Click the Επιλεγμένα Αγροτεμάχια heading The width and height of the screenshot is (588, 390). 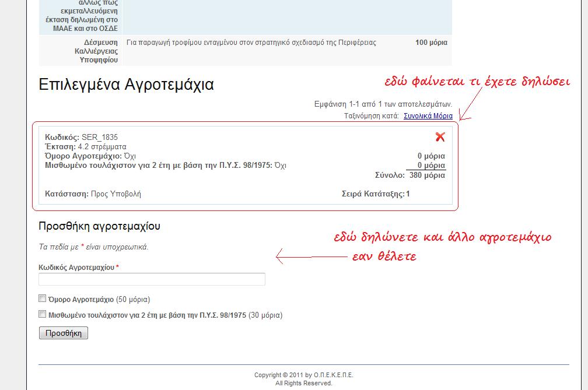[126, 85]
